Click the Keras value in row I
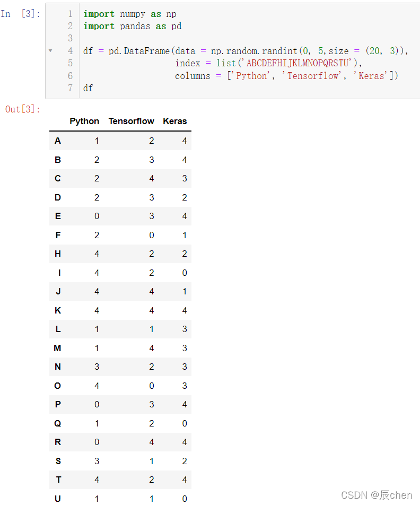420x505 pixels. pyautogui.click(x=185, y=273)
